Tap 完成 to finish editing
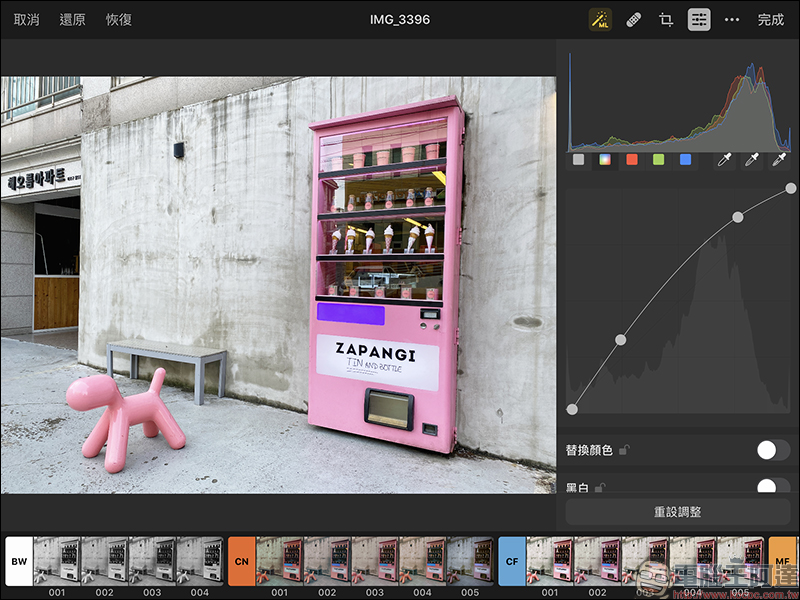This screenshot has height=600, width=800. click(x=770, y=19)
